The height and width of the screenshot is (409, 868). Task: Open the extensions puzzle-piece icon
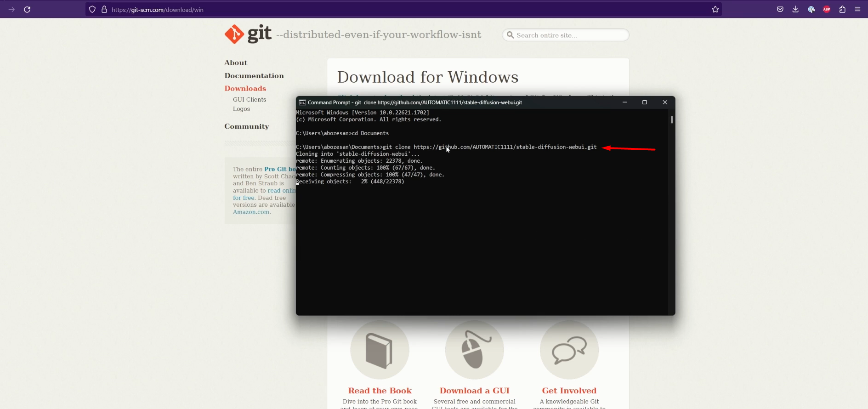click(x=842, y=10)
